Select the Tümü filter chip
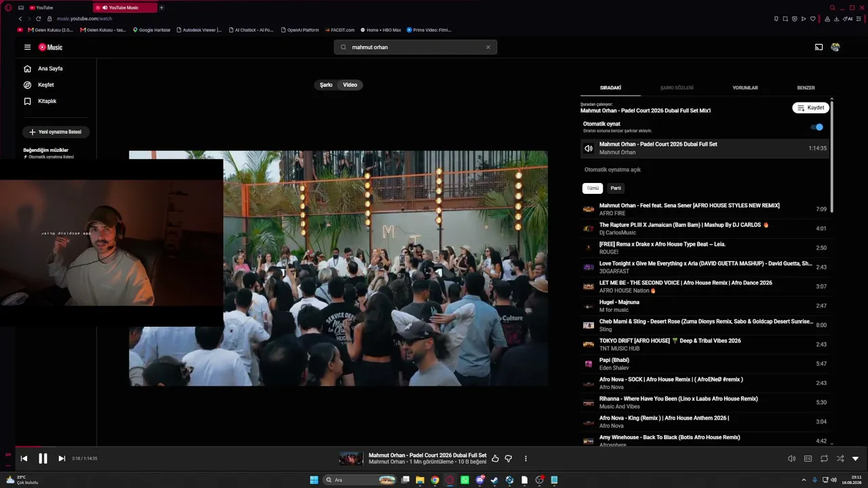This screenshot has width=868, height=488. [x=593, y=188]
